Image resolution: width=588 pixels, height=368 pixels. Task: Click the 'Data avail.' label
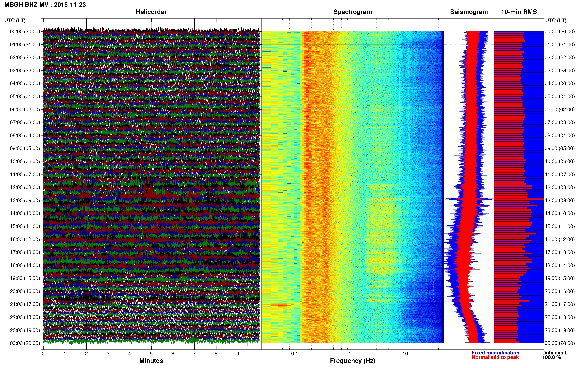pyautogui.click(x=555, y=353)
